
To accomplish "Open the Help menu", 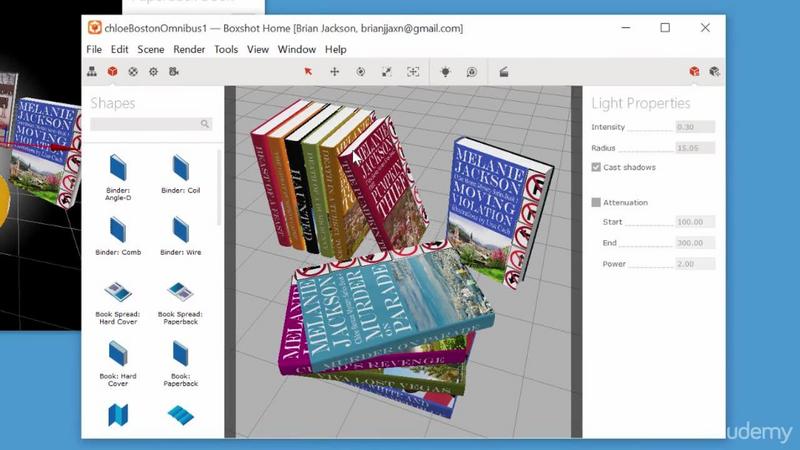I will (336, 49).
